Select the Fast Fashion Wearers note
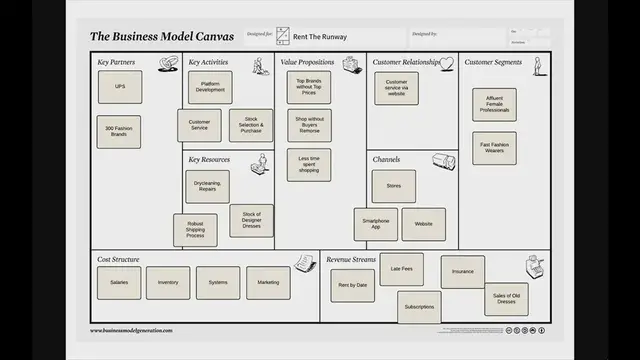 point(494,148)
